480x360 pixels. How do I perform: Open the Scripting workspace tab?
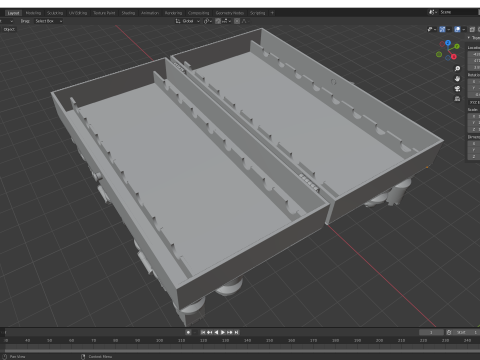pyautogui.click(x=258, y=13)
